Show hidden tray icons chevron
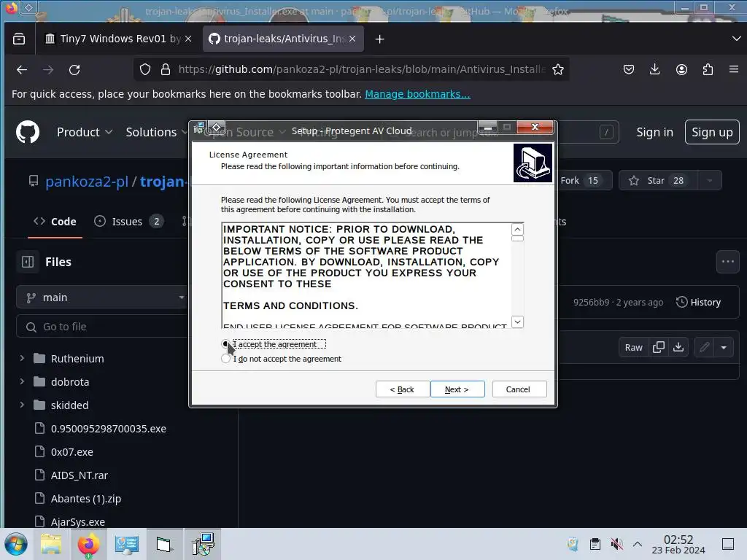This screenshot has width=747, height=560. click(x=638, y=544)
